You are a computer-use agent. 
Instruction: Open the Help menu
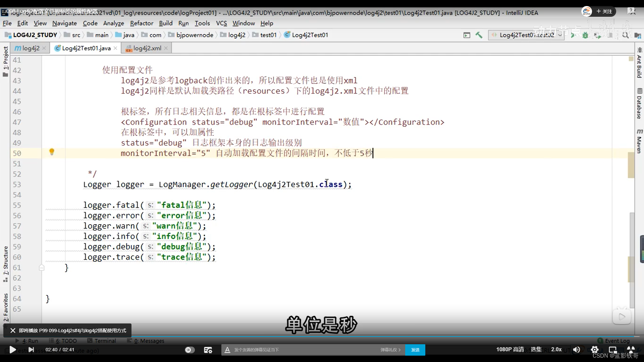coord(267,23)
